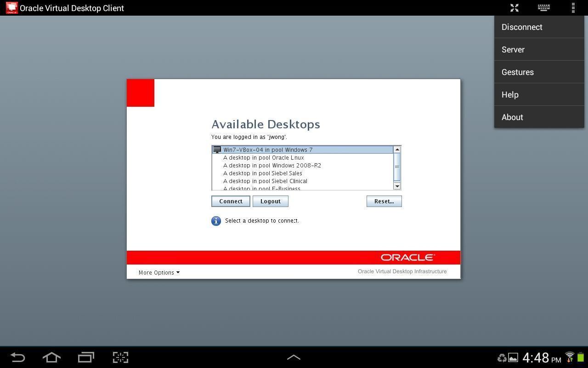The width and height of the screenshot is (588, 368).
Task: Tap the three-dot overflow menu icon
Action: pos(573,8)
